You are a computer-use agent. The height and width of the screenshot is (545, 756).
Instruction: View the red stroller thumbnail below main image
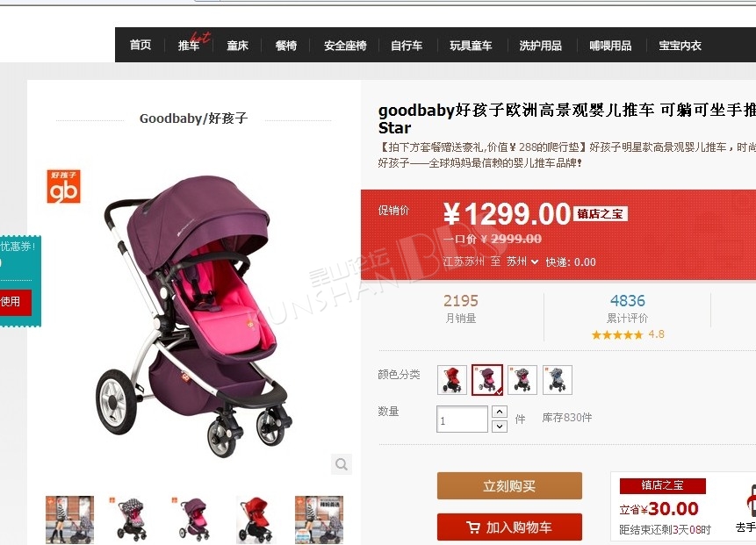256,520
